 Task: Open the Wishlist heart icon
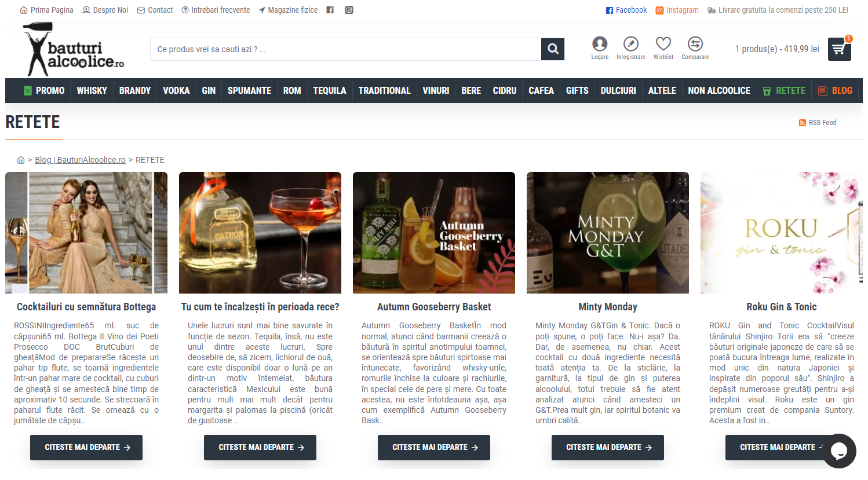(663, 44)
